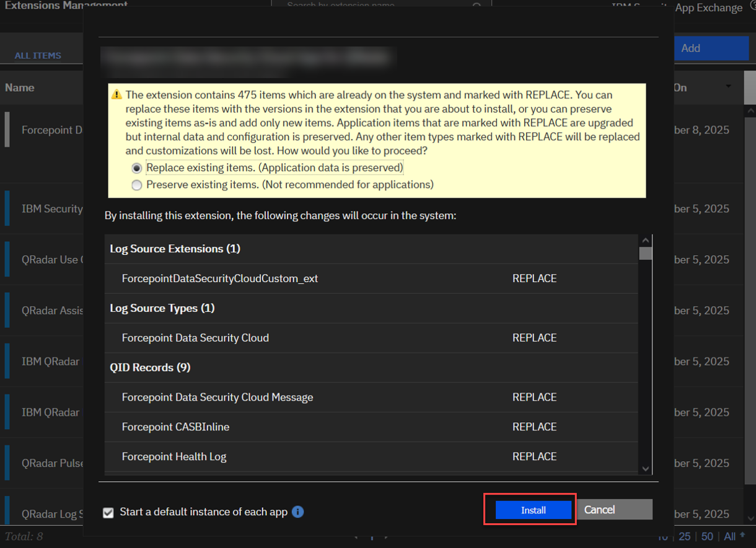Choose Preserve existing items radio option
The width and height of the screenshot is (756, 548).
pos(137,185)
